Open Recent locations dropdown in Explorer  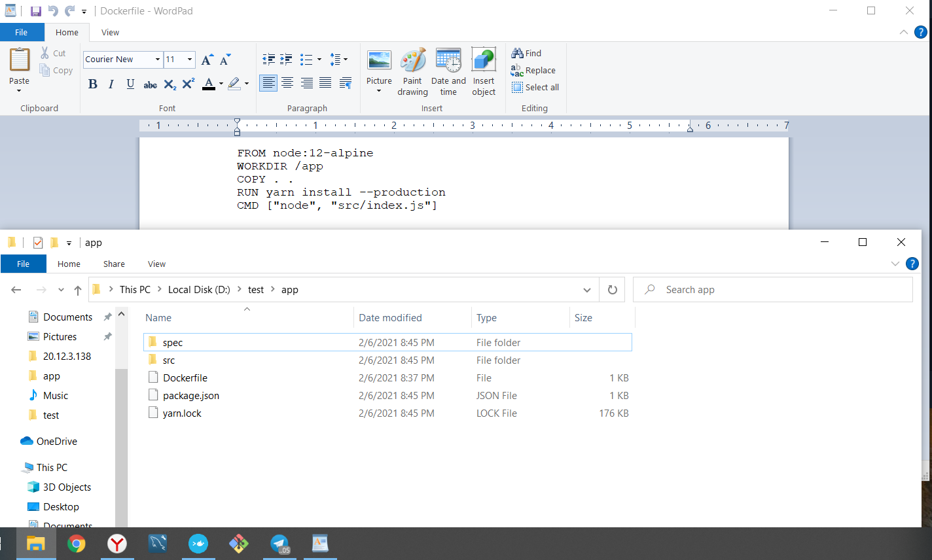point(61,290)
